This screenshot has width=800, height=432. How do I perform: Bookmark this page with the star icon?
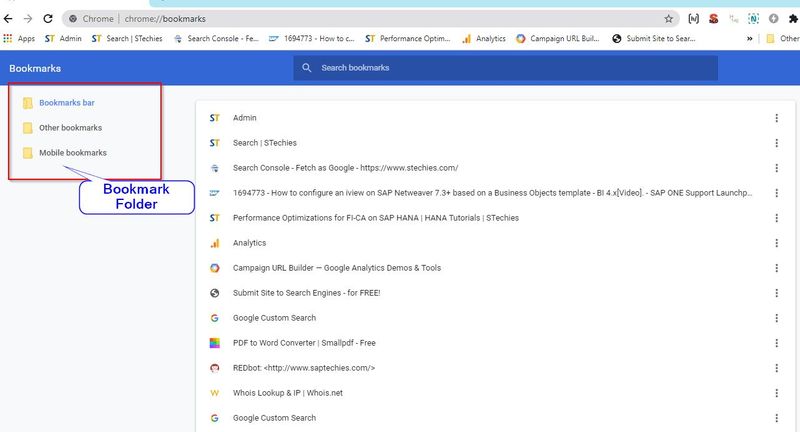point(668,19)
